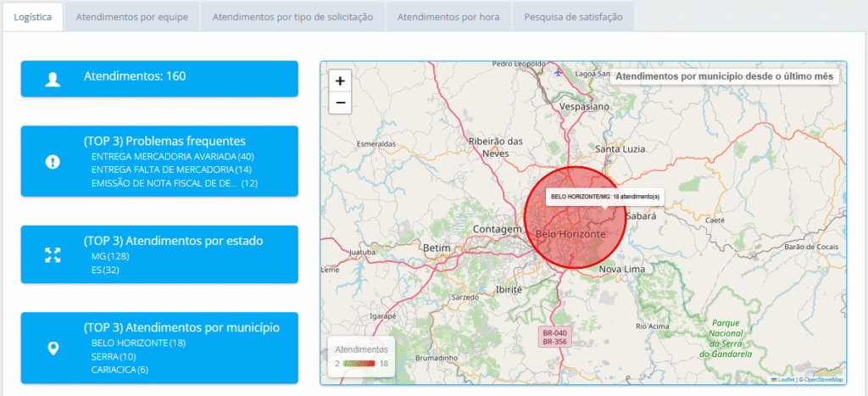Click the Leaflet attribution link
868x396 pixels.
786,379
